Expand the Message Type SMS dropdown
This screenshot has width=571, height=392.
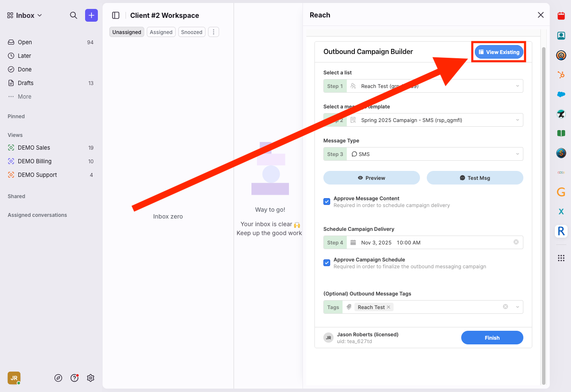434,154
